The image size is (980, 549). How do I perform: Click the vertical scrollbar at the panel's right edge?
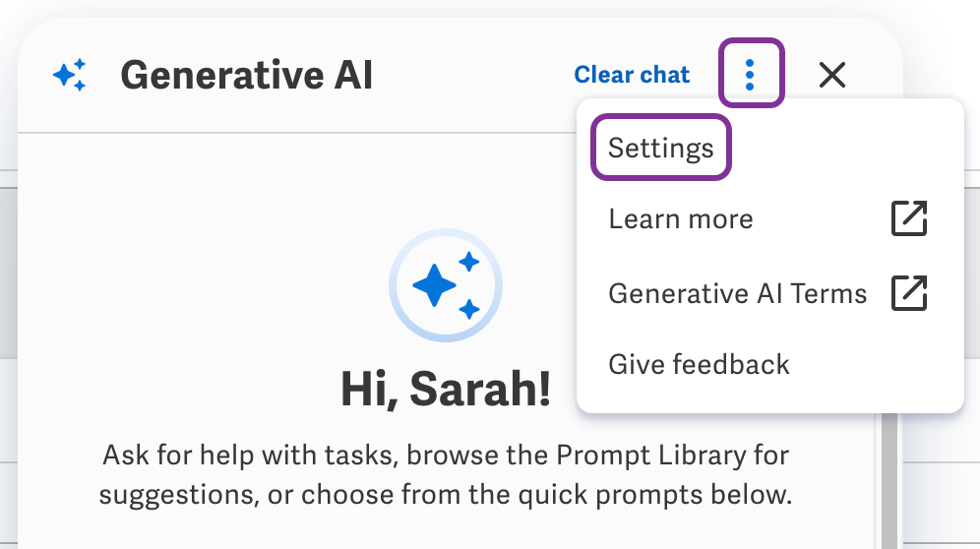(889, 481)
